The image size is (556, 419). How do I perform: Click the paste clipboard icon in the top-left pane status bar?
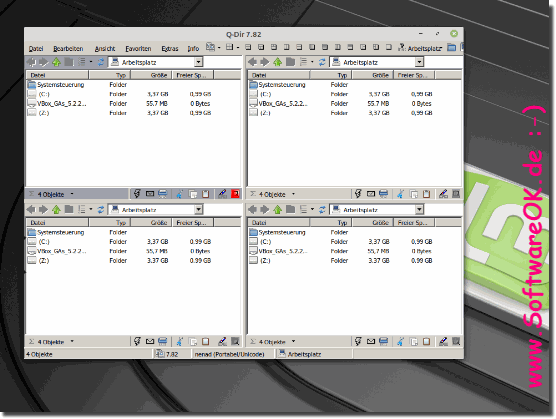[x=205, y=194]
